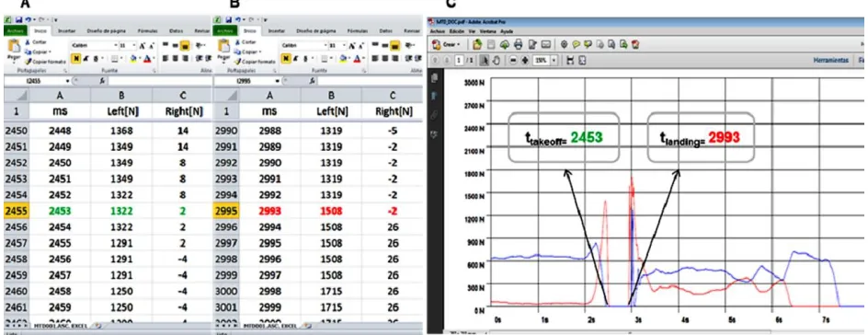Click Pegar paste icon in Excel window A

click(x=14, y=45)
